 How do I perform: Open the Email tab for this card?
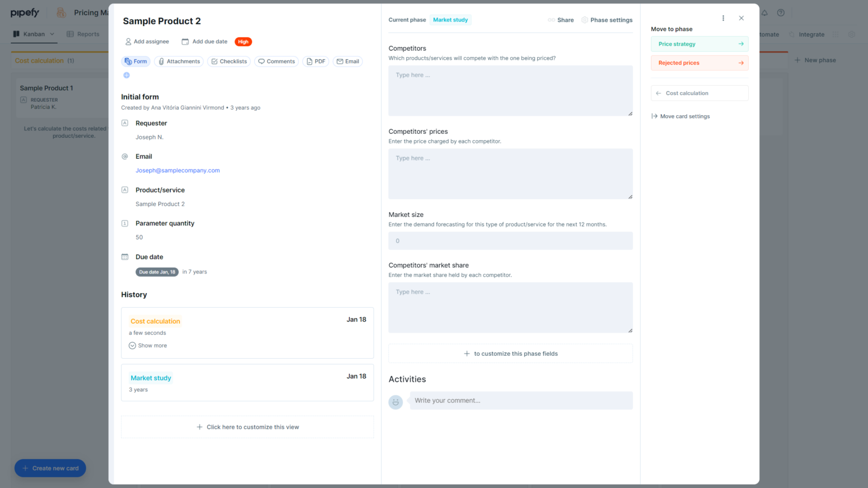pyautogui.click(x=348, y=61)
